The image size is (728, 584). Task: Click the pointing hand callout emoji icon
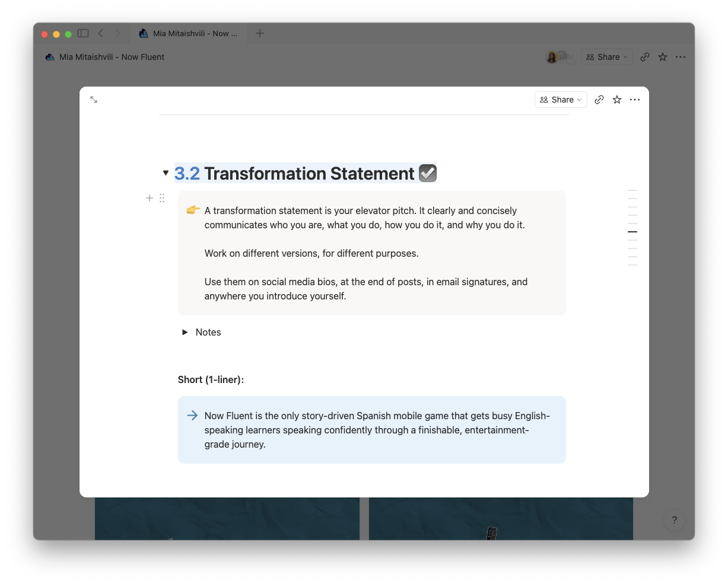pyautogui.click(x=193, y=210)
